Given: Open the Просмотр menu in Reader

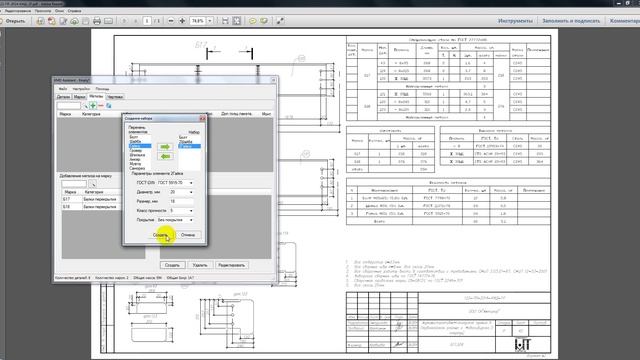Looking at the screenshot, I should 43,11.
